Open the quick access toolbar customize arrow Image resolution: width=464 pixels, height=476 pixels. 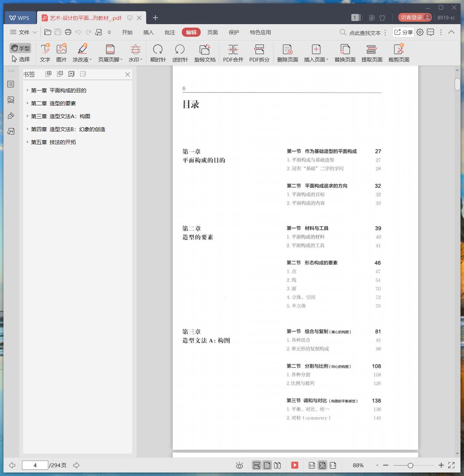point(109,32)
